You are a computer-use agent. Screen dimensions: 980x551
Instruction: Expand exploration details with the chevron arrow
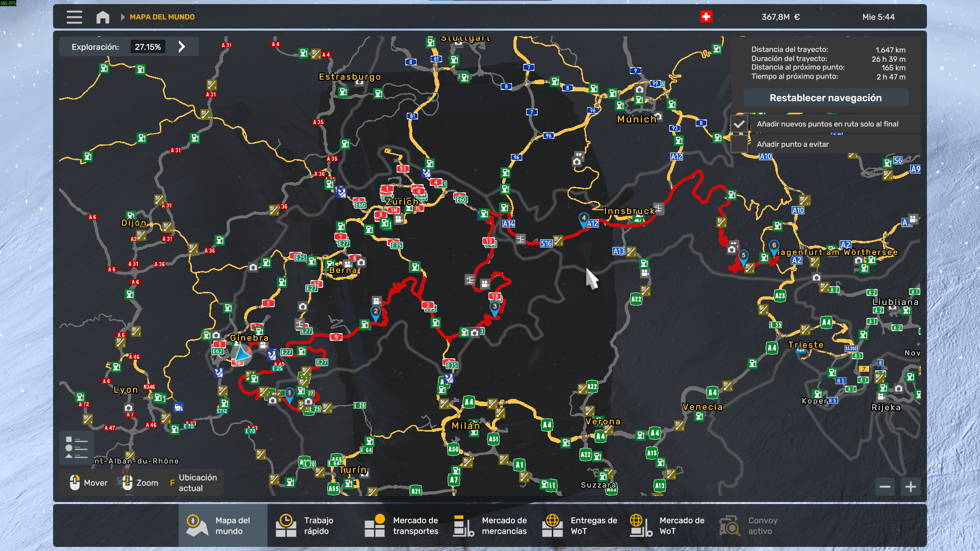click(x=182, y=47)
